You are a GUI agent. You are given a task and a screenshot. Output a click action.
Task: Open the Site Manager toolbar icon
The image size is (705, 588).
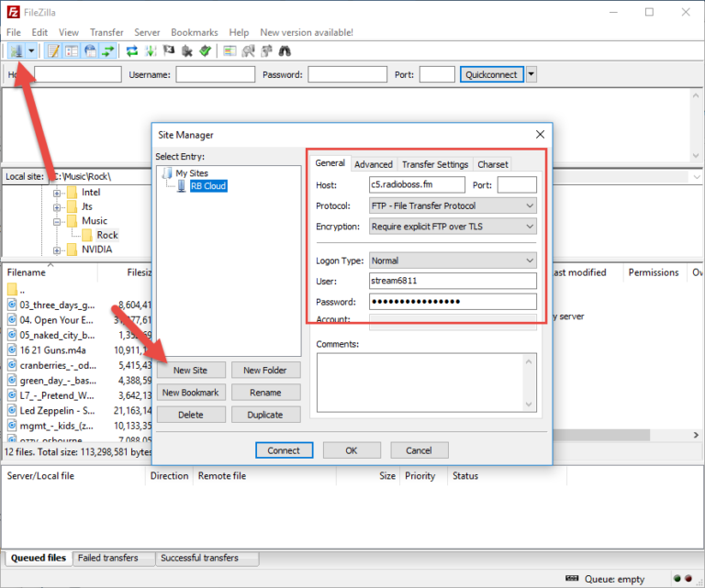point(16,51)
